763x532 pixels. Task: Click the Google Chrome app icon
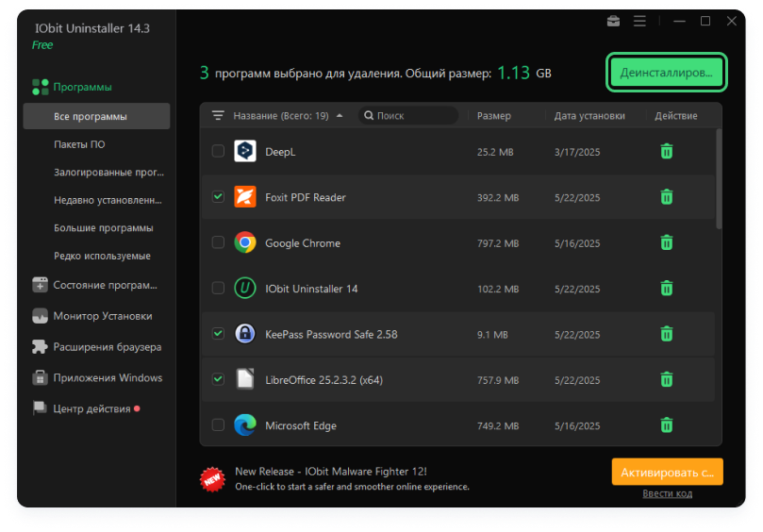pyautogui.click(x=245, y=242)
